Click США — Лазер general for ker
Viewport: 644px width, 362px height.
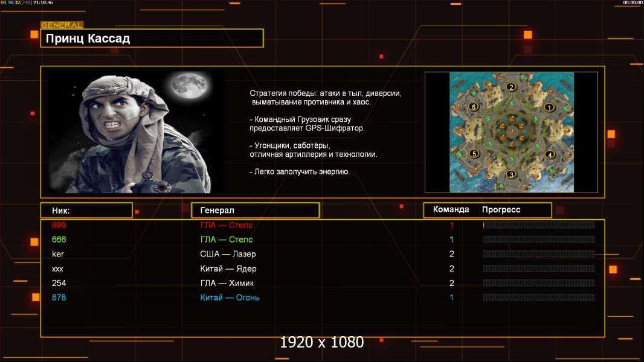click(228, 254)
